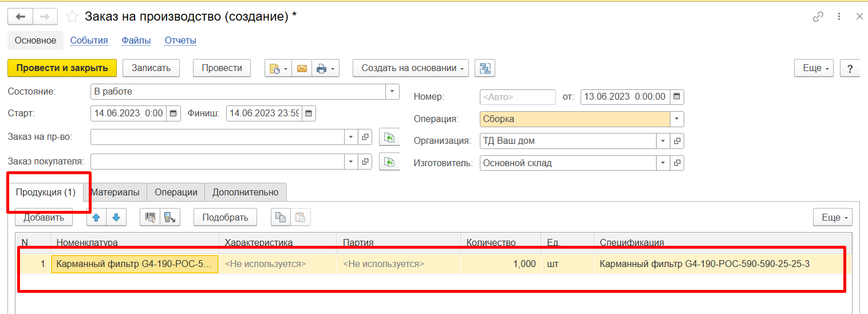The width and height of the screenshot is (868, 314).
Task: Select the Характеристика cell Не используется
Action: 278,264
